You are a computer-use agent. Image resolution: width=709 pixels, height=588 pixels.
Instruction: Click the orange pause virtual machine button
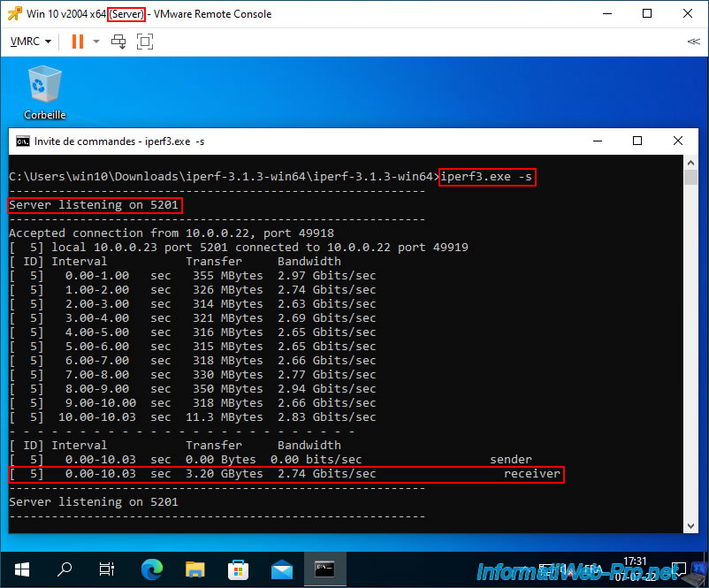[x=77, y=42]
